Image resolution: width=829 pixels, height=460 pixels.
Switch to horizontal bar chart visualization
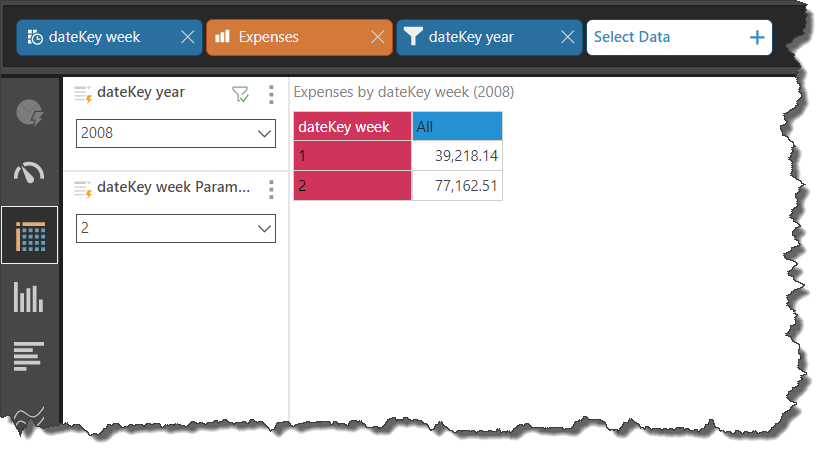tap(30, 356)
